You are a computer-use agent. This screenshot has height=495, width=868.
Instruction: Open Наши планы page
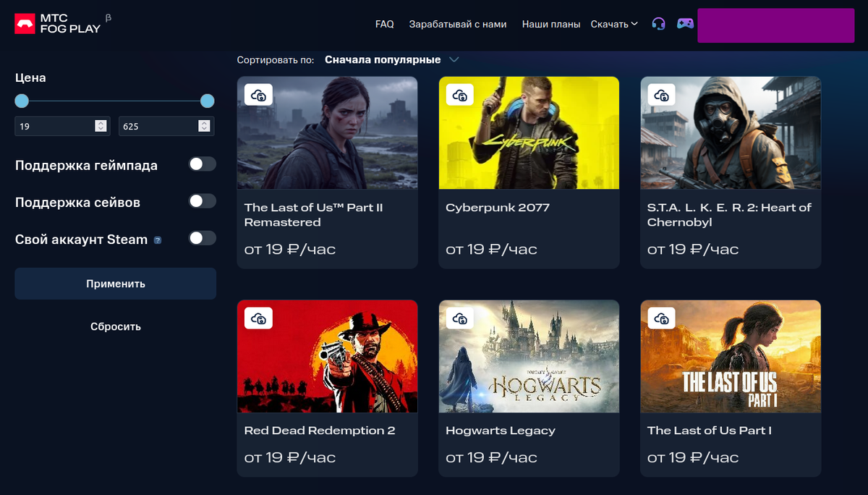(551, 24)
